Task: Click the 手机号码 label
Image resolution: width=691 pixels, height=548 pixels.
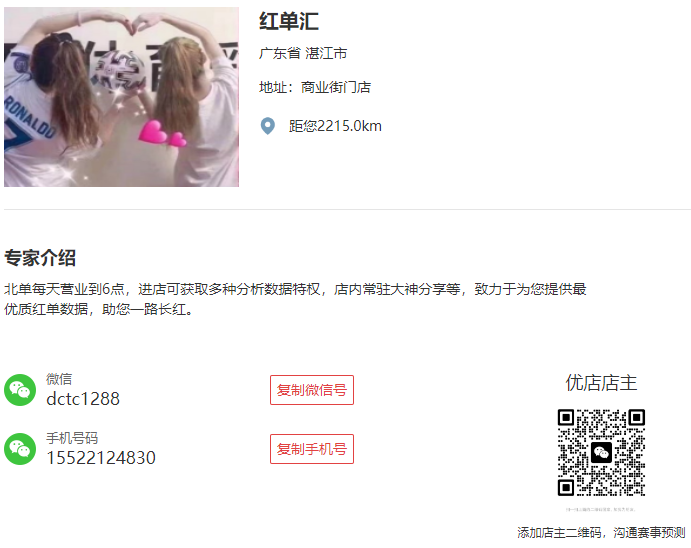Action: [72, 438]
